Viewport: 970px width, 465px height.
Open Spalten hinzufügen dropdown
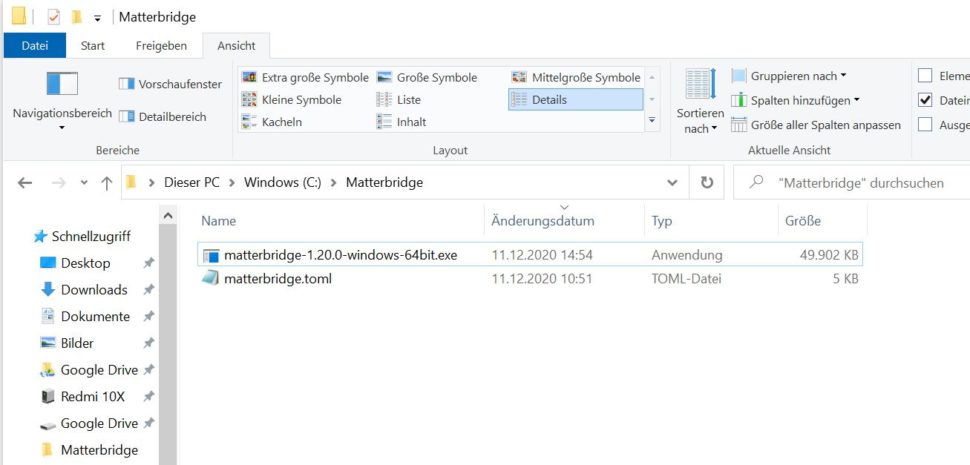click(796, 100)
